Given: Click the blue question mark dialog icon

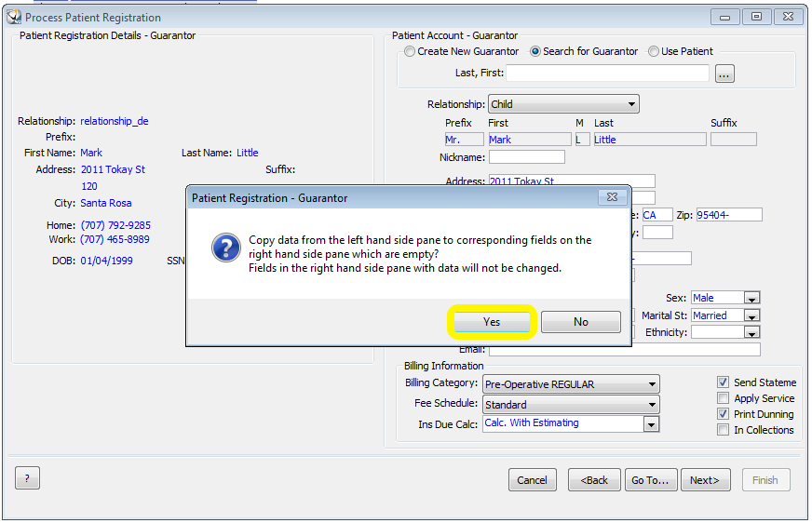Looking at the screenshot, I should point(225,248).
